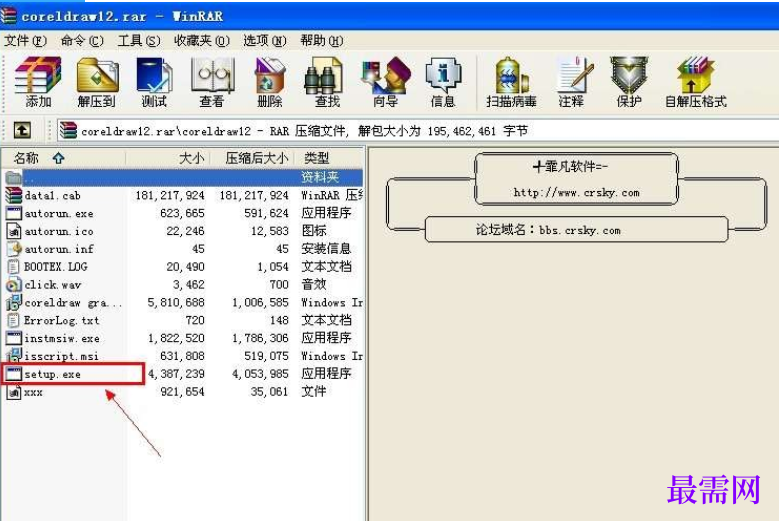Select the file name instmsiw.exe
Viewport: 779px width, 521px height.
point(62,339)
